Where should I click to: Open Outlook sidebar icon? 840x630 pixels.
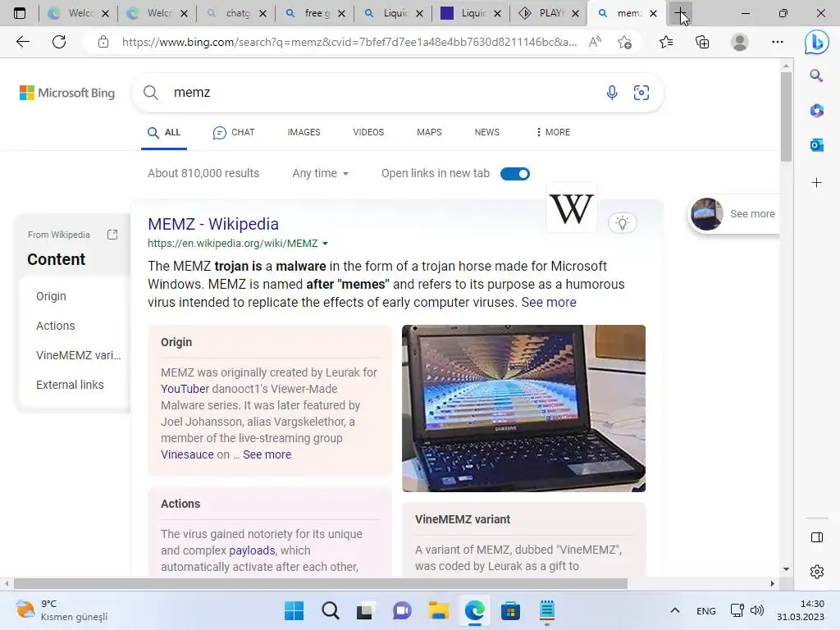click(x=816, y=144)
